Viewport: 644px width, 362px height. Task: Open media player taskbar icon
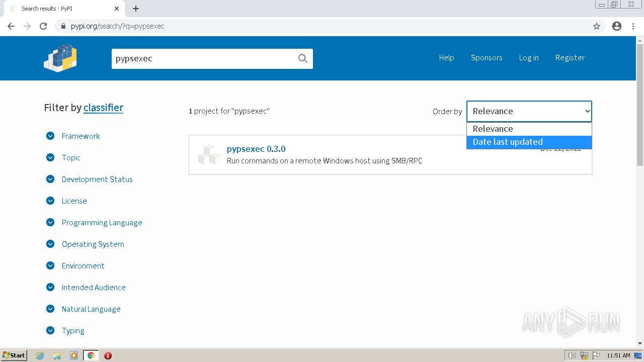pyautogui.click(x=74, y=355)
